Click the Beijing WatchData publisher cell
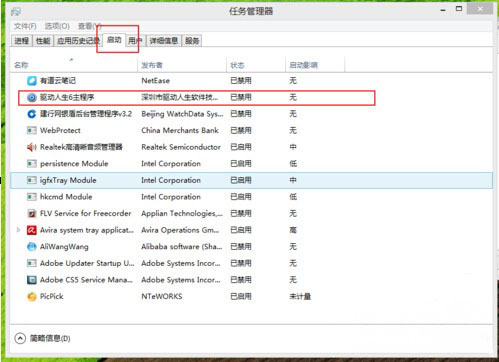The image size is (499, 362). click(x=182, y=114)
